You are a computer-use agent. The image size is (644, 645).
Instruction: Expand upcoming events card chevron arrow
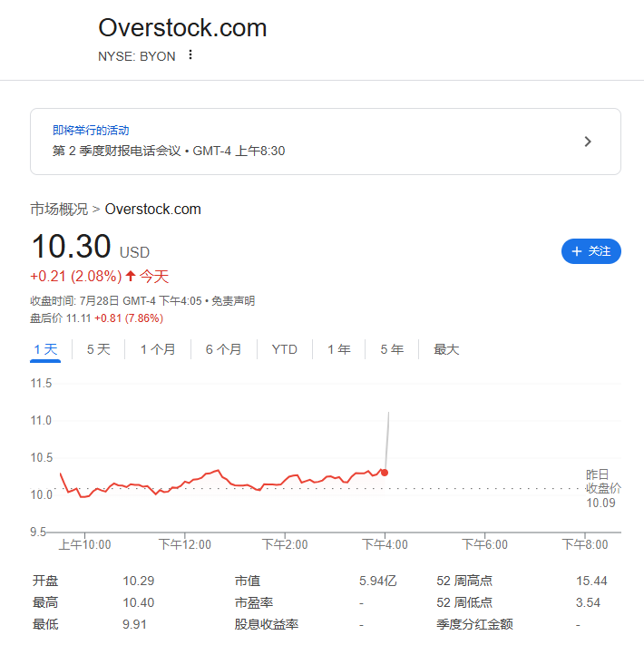(x=588, y=142)
